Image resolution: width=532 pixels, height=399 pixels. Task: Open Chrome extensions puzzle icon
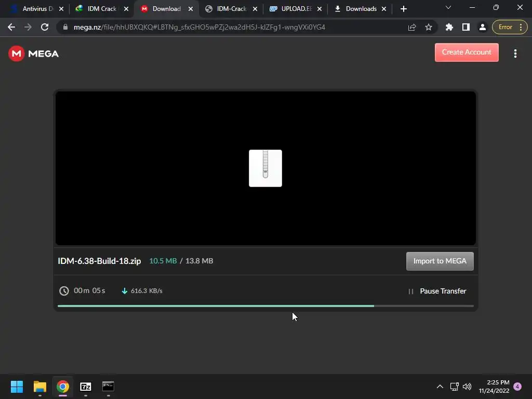(x=449, y=27)
